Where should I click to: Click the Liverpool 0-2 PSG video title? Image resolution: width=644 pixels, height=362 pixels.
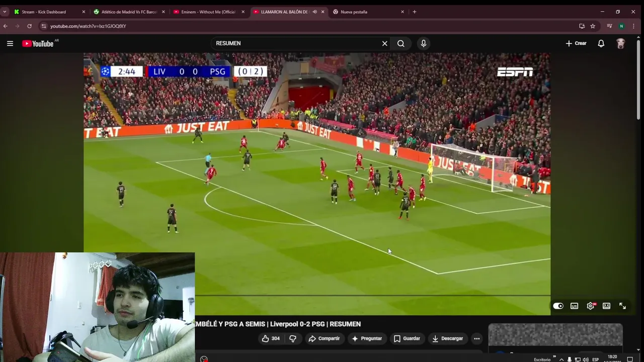tap(278, 324)
